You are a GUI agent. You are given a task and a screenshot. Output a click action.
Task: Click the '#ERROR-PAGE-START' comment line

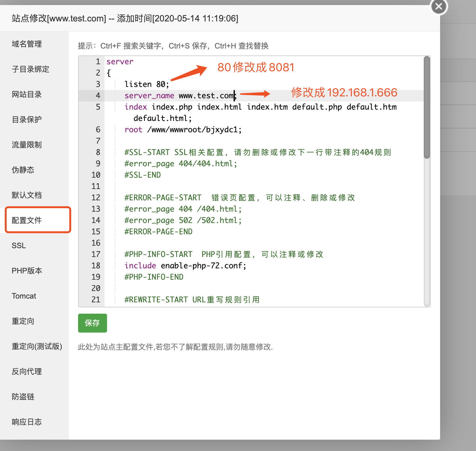click(x=240, y=198)
